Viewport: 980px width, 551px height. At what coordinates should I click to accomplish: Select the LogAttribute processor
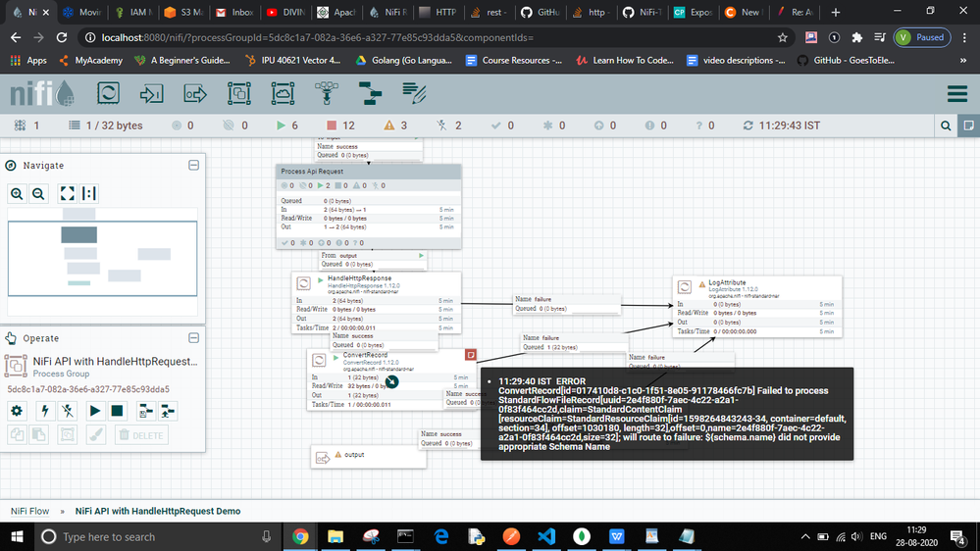click(x=757, y=307)
